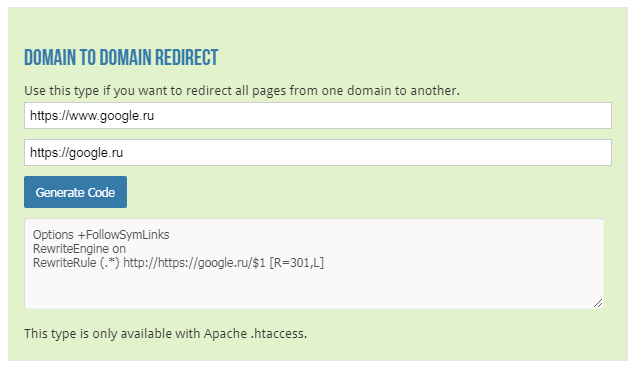642x368 pixels.
Task: Click the http://https://google.ru/$1 URL in output
Action: (194, 262)
